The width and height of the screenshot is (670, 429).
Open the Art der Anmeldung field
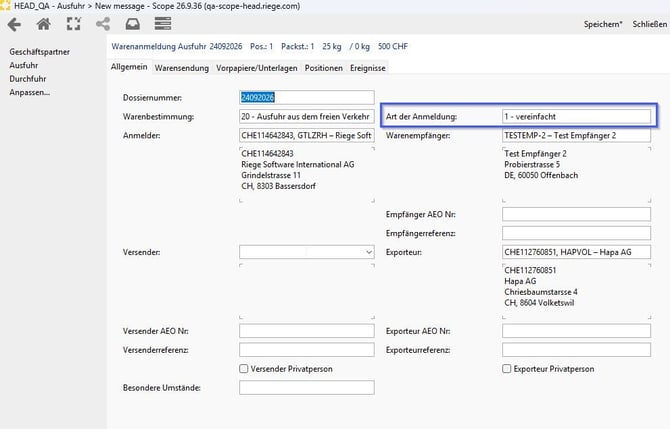pos(576,117)
